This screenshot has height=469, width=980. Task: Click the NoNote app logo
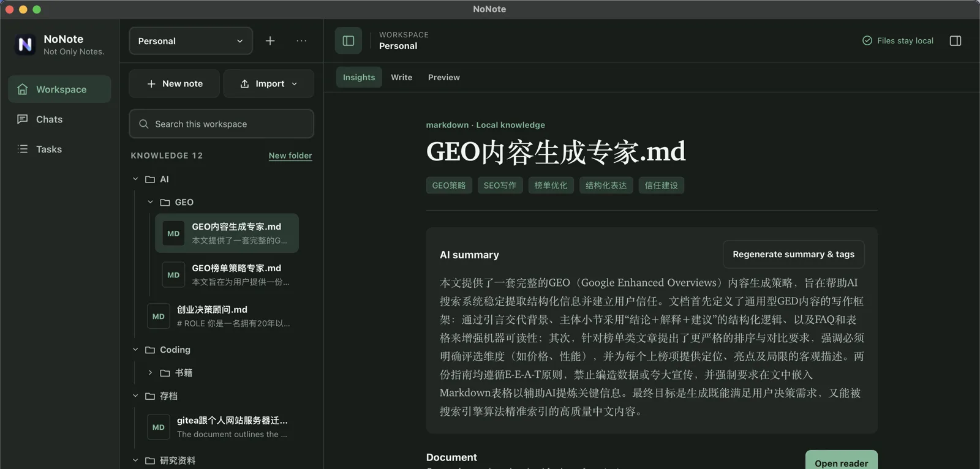25,44
